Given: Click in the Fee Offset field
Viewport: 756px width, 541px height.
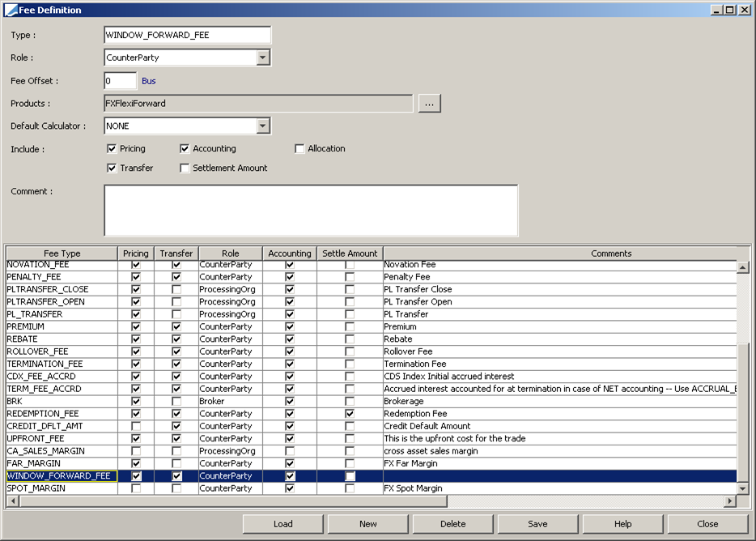Looking at the screenshot, I should (121, 81).
